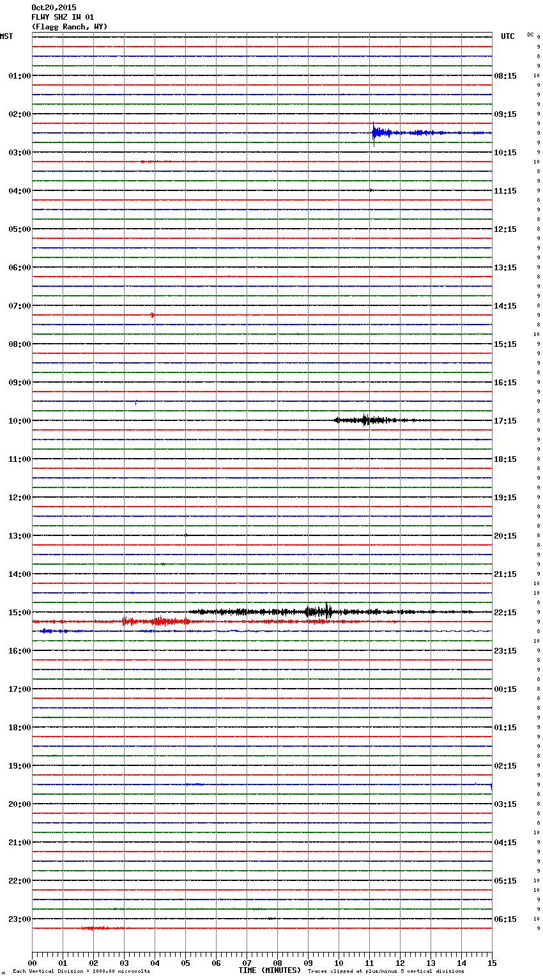The height and width of the screenshot is (980, 543).
Task: Select the 18:00 MST time label
Action: [x=19, y=728]
